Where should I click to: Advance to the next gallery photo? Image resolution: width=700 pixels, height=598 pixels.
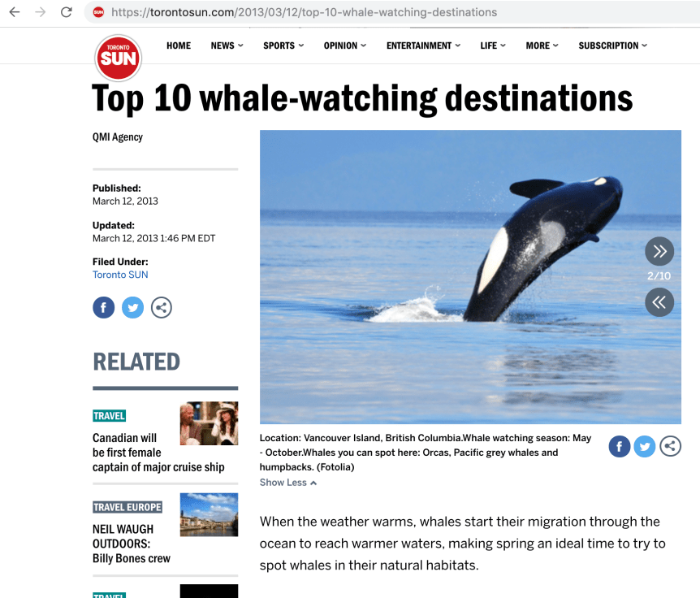pos(659,251)
